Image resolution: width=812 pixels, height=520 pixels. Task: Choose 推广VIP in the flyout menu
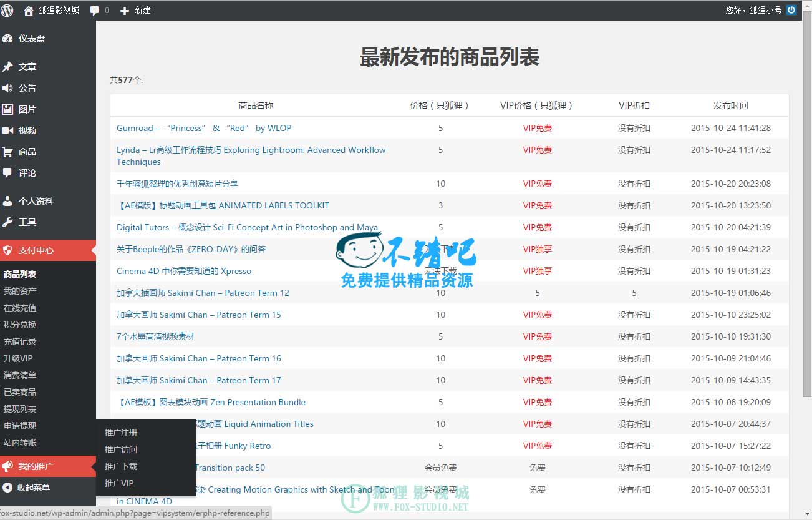click(x=119, y=483)
